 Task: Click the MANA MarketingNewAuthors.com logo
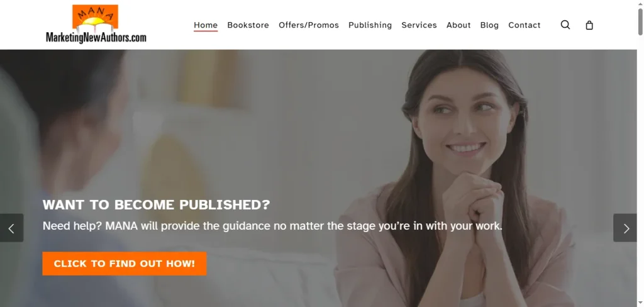pos(96,23)
